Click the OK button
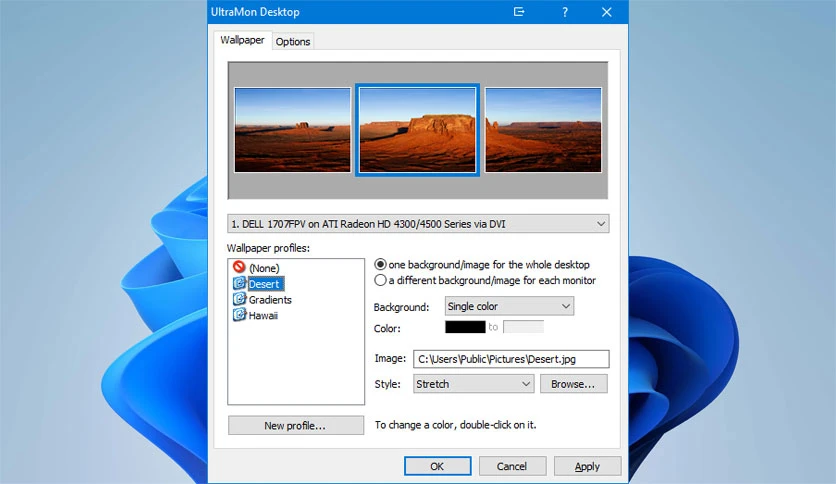836x484 pixels. coord(438,466)
